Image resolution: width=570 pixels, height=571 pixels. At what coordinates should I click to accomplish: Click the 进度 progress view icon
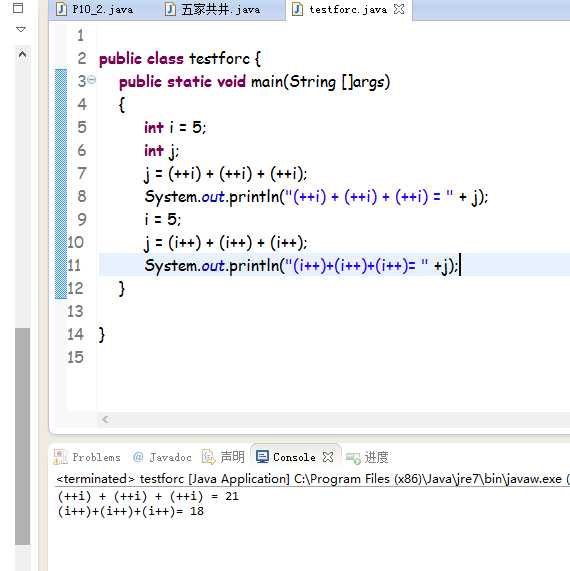353,458
